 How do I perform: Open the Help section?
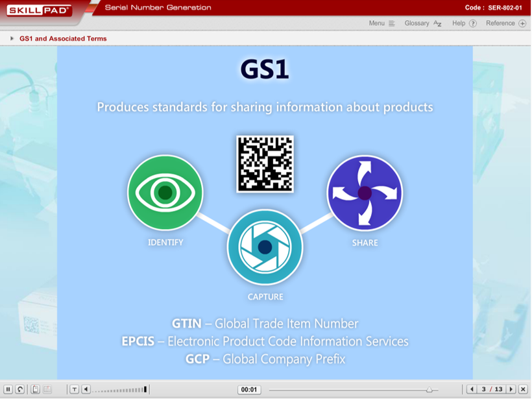464,23
